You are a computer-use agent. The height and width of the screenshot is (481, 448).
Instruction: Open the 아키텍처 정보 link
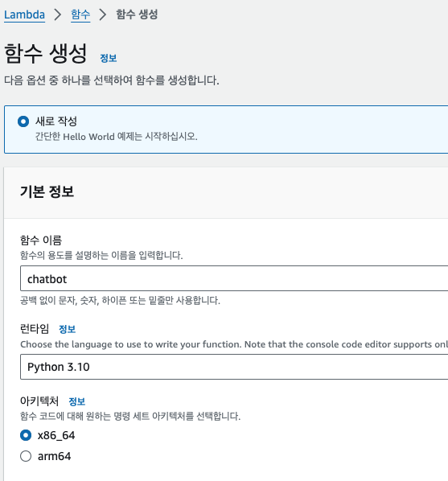tap(76, 401)
